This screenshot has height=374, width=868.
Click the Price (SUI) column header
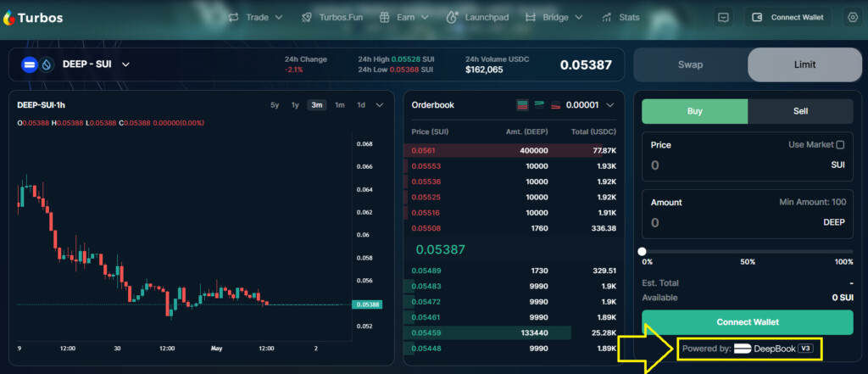430,131
